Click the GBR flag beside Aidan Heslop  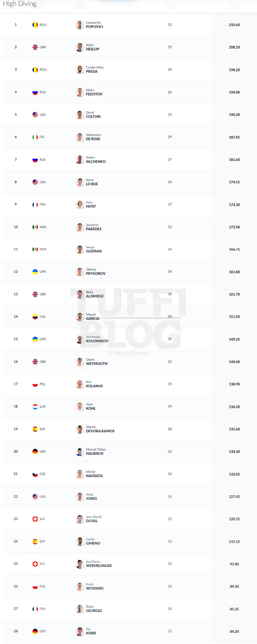pyautogui.click(x=35, y=47)
